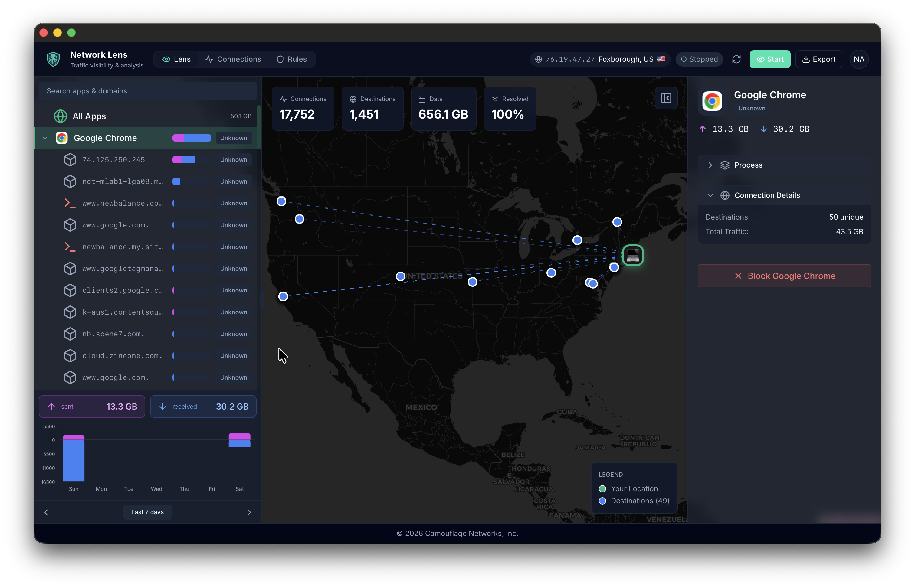Click Unknown tag under Google Chrome title
This screenshot has height=588, width=915.
click(x=751, y=108)
